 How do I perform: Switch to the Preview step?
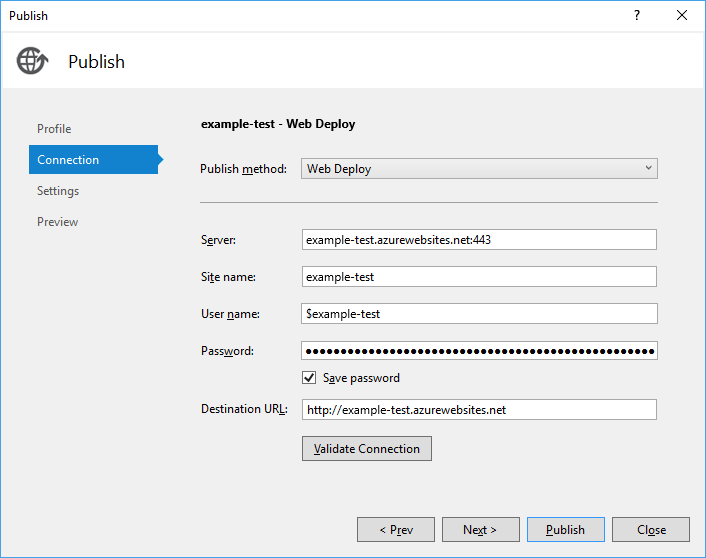pos(57,222)
